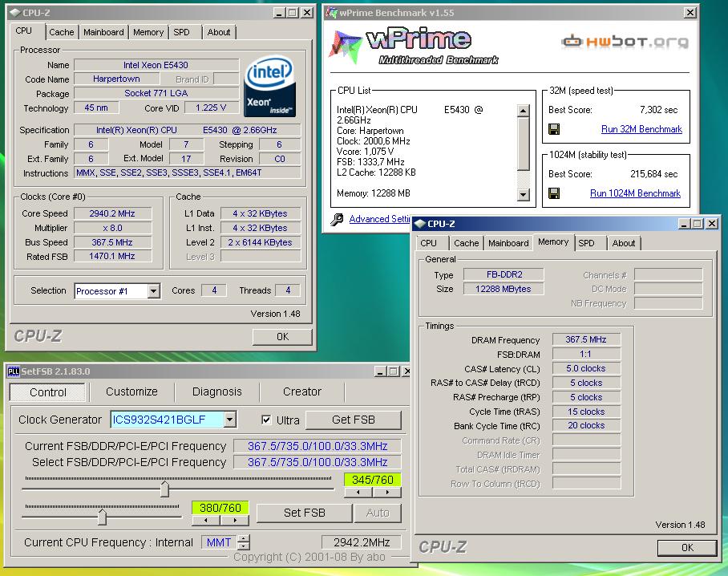Expand the Processor #1 selection dropdown
Image resolution: width=728 pixels, height=576 pixels.
point(154,291)
